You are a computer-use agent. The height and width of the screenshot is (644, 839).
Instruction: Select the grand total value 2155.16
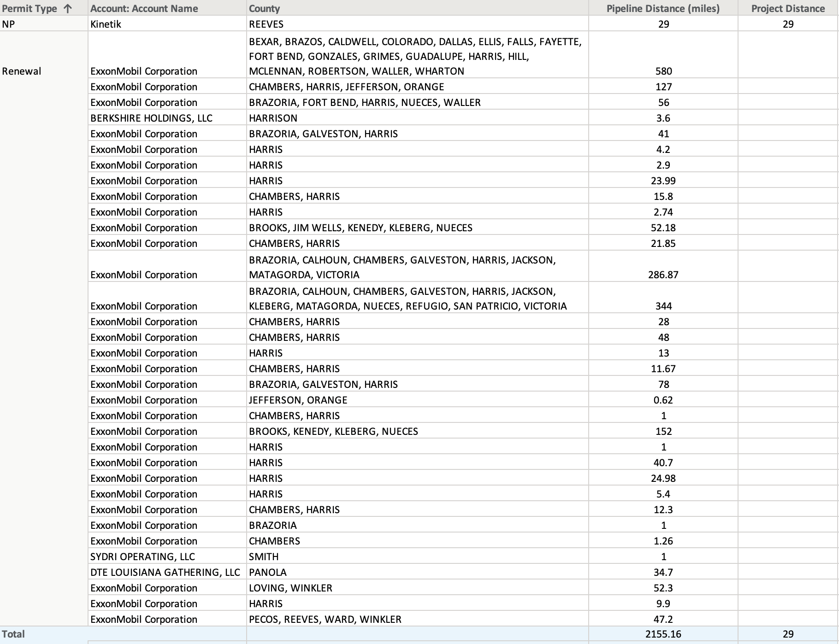(663, 634)
